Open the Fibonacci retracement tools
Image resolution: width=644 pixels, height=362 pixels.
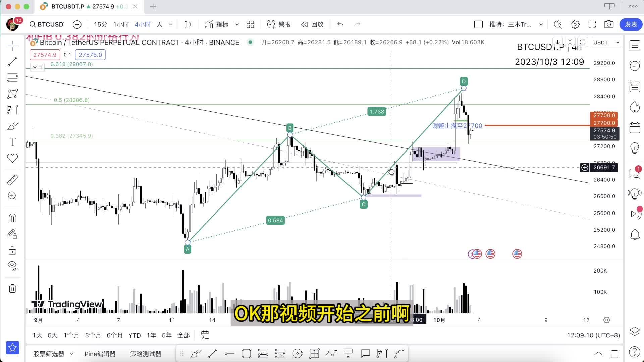[12, 78]
